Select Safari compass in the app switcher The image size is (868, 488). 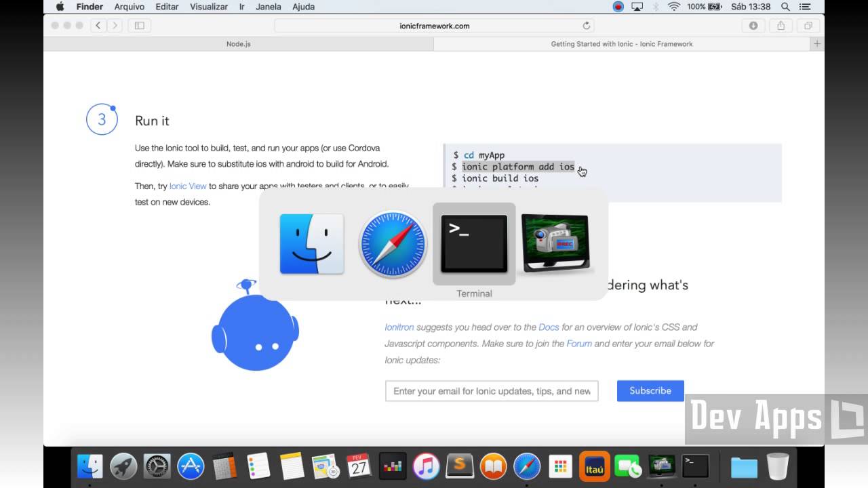393,244
